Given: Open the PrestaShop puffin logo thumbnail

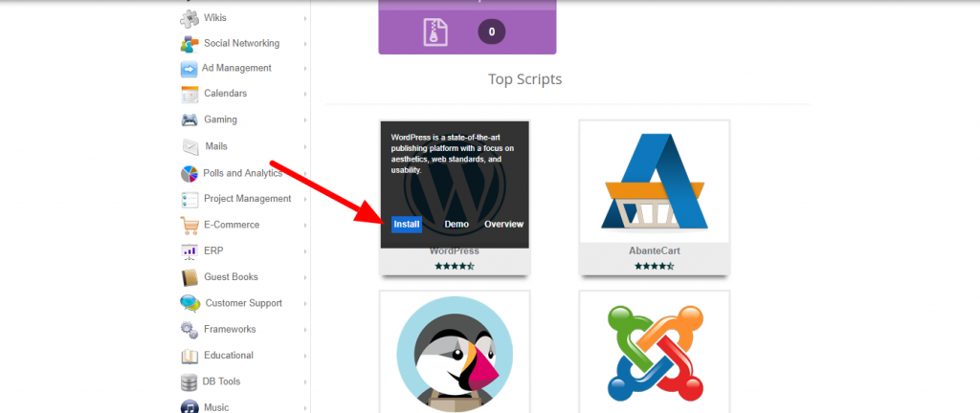Looking at the screenshot, I should click(x=455, y=353).
